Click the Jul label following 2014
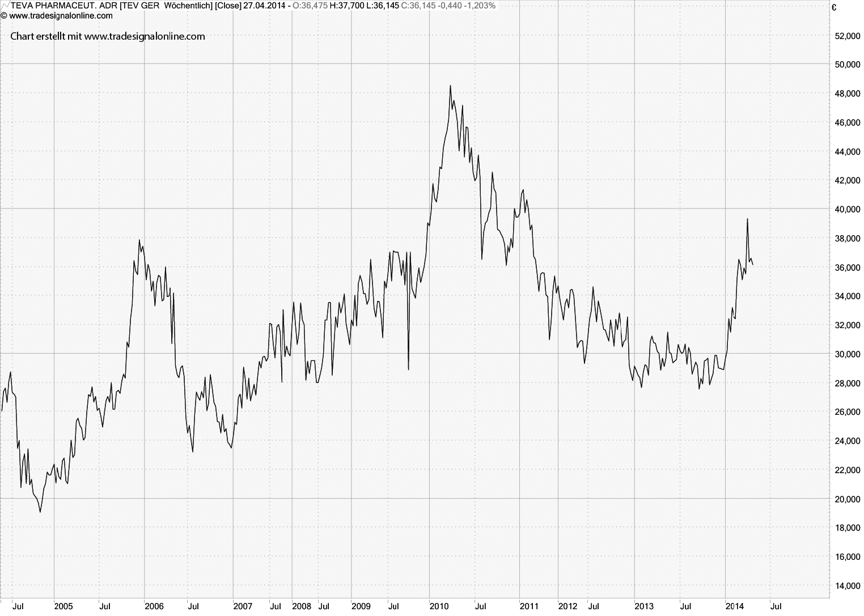This screenshot has width=864, height=616. [777, 606]
